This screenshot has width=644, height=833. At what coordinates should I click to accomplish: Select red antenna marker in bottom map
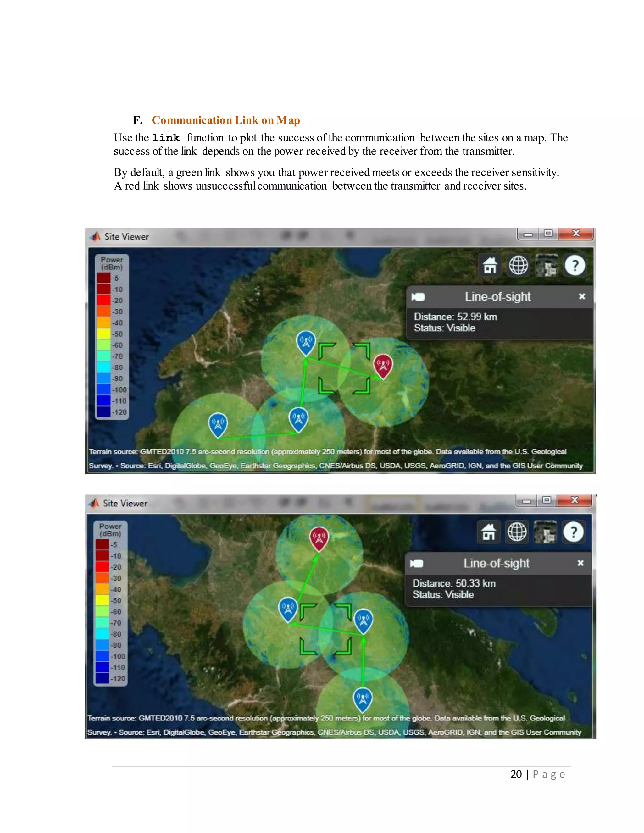coord(319,537)
